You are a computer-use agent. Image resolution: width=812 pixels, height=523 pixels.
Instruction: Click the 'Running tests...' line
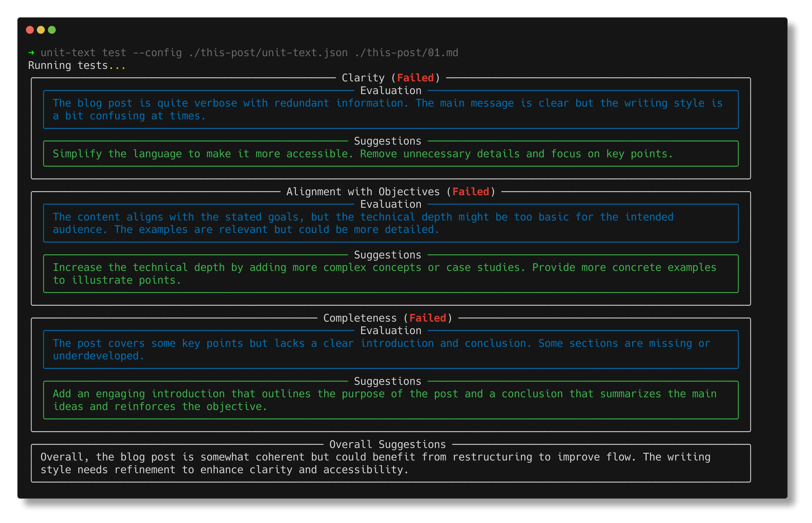coord(77,65)
